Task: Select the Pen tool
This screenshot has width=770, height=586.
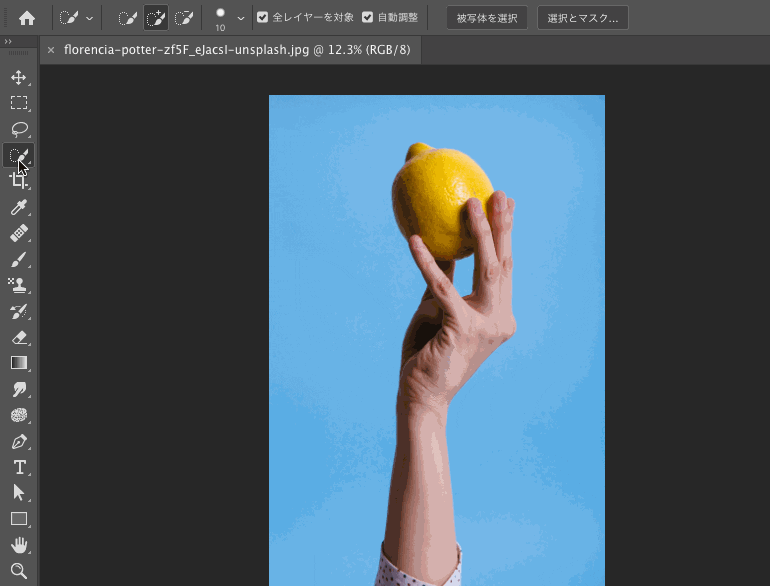Action: (19, 441)
